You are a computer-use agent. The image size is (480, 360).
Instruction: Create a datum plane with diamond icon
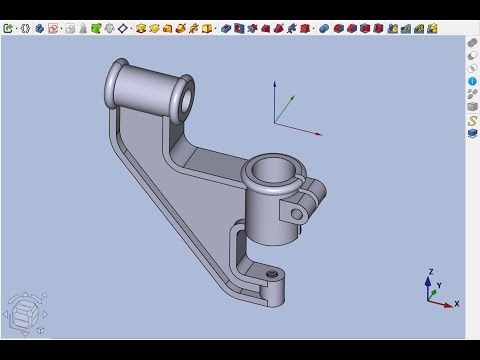pyautogui.click(x=123, y=29)
